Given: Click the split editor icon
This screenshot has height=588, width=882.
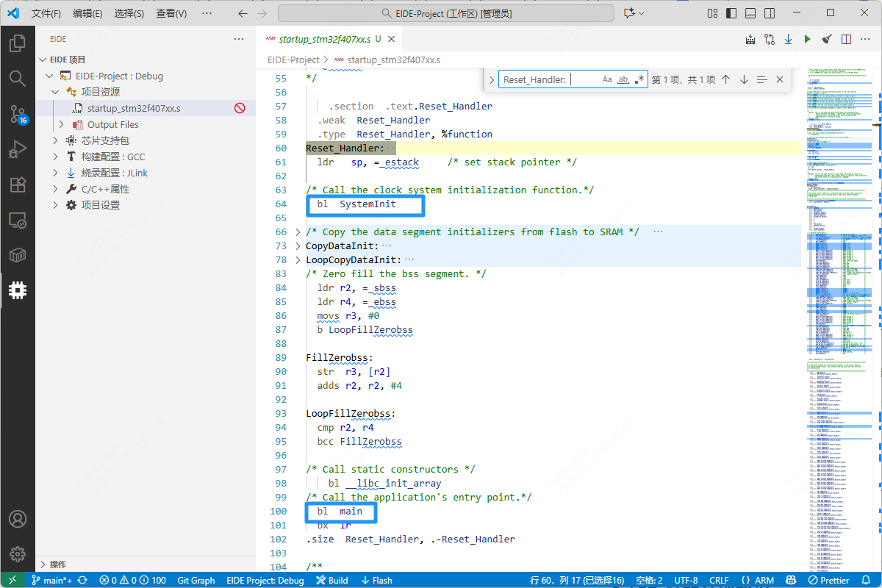Looking at the screenshot, I should [846, 39].
